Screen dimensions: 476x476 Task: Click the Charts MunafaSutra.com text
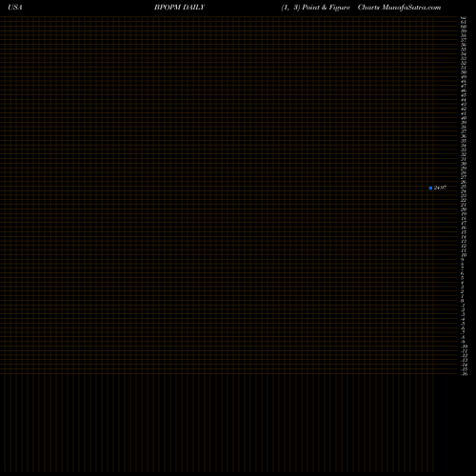tap(399, 8)
